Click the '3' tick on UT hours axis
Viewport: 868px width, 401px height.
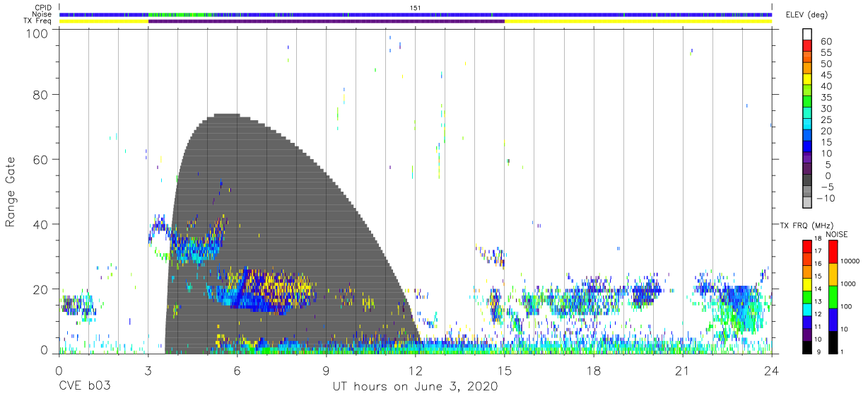[x=148, y=371]
